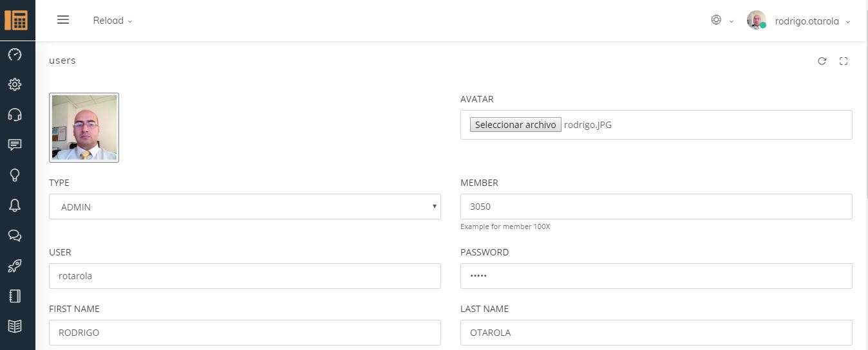Open the Reload dropdown menu
The width and height of the screenshot is (868, 350).
coord(113,21)
